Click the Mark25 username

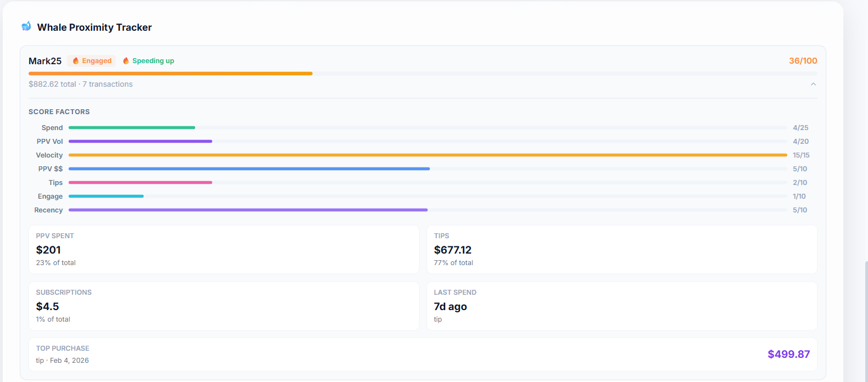[x=45, y=61]
